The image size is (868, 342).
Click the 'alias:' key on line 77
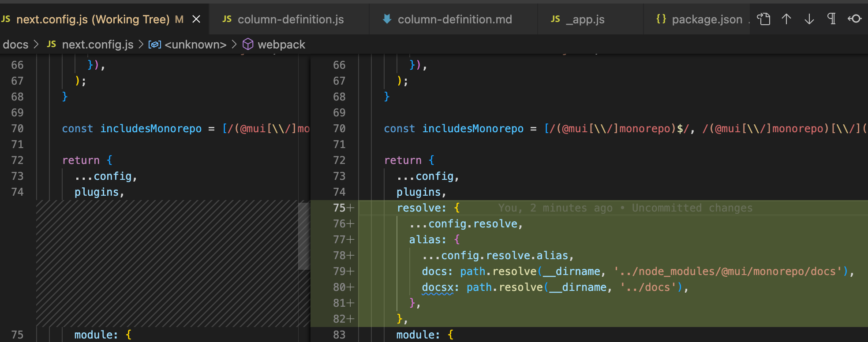(x=428, y=240)
